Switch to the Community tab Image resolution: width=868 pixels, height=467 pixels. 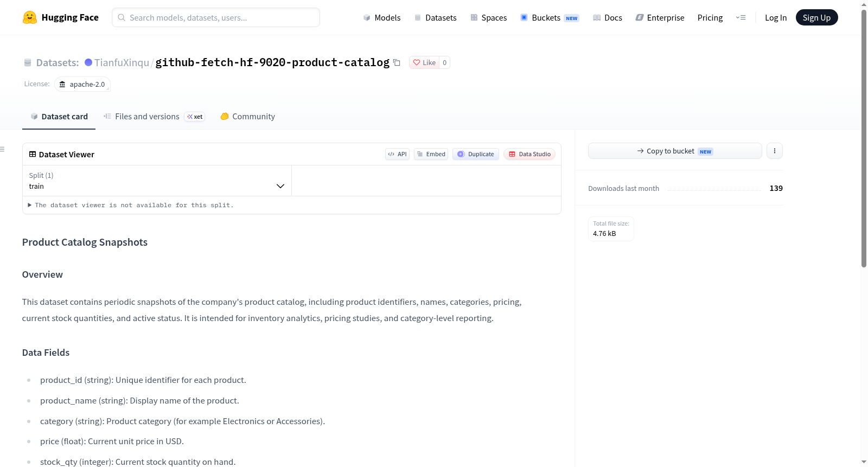coord(247,116)
